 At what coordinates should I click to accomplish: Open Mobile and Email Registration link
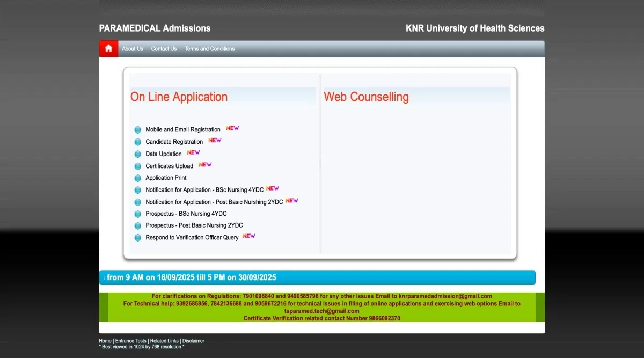[x=183, y=130]
